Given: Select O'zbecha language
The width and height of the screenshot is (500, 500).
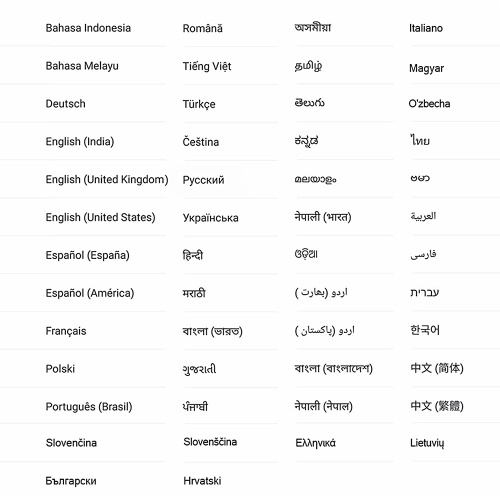Looking at the screenshot, I should coord(429,104).
